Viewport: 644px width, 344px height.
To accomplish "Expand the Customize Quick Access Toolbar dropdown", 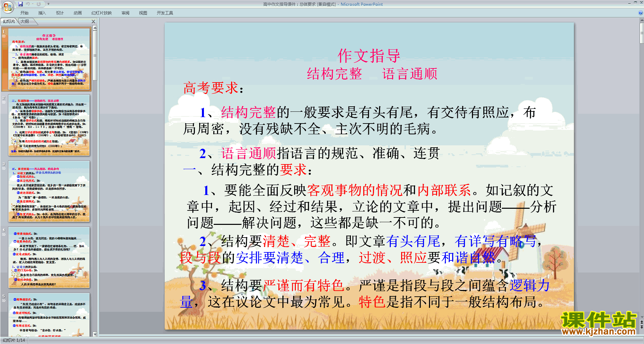I will click(x=48, y=4).
